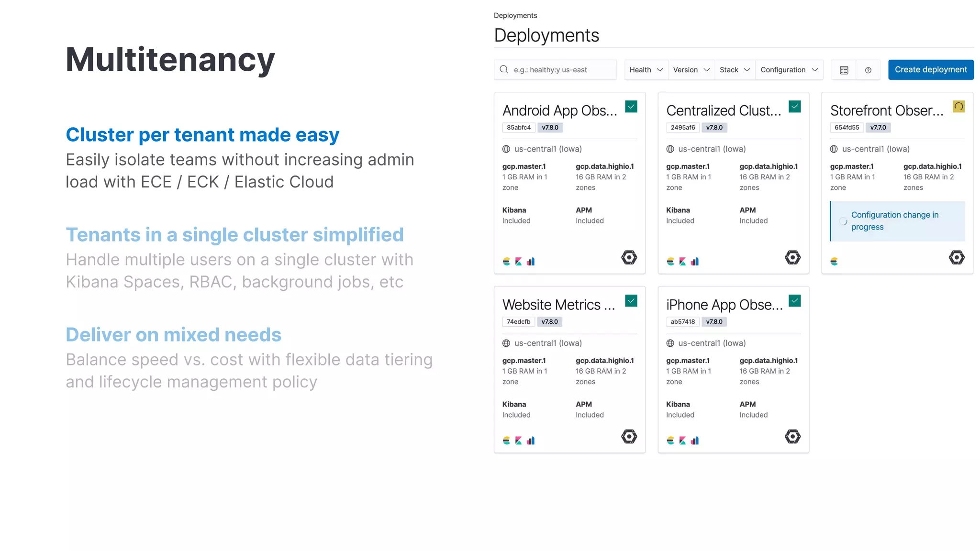Click deployment ID badge ab57418
This screenshot has height=551, width=980.
coord(683,322)
